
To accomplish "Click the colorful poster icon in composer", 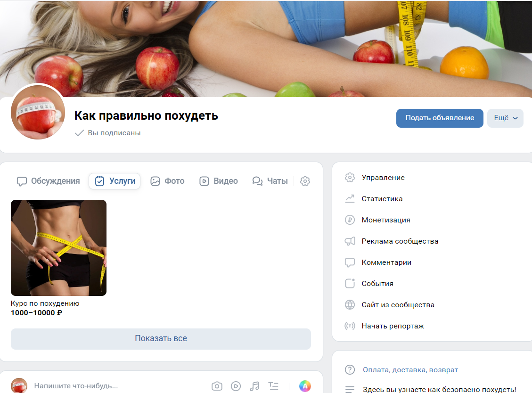I will pyautogui.click(x=305, y=386).
